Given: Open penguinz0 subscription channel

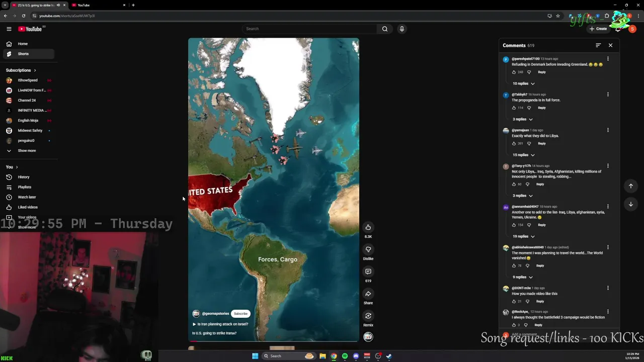Looking at the screenshot, I should tap(28, 141).
